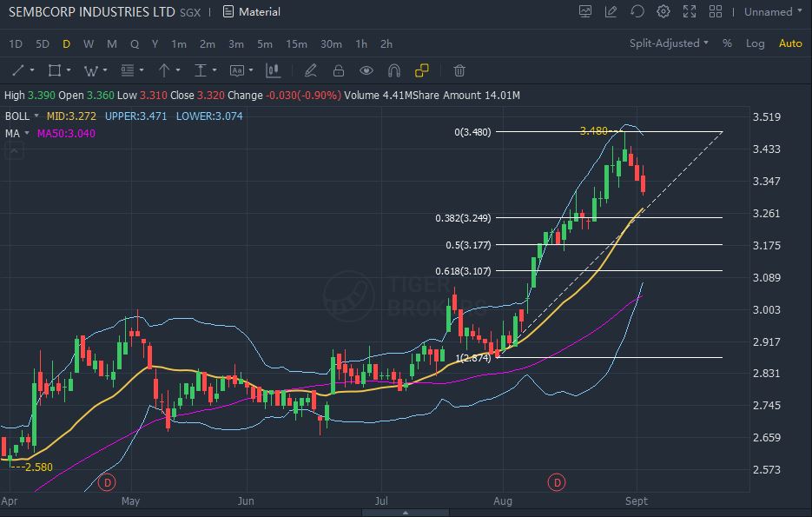Toggle the Auto scale option

pyautogui.click(x=790, y=43)
